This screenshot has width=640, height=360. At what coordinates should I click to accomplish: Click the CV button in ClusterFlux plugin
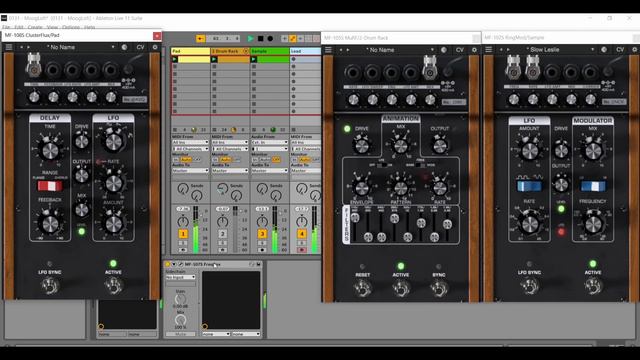point(140,47)
